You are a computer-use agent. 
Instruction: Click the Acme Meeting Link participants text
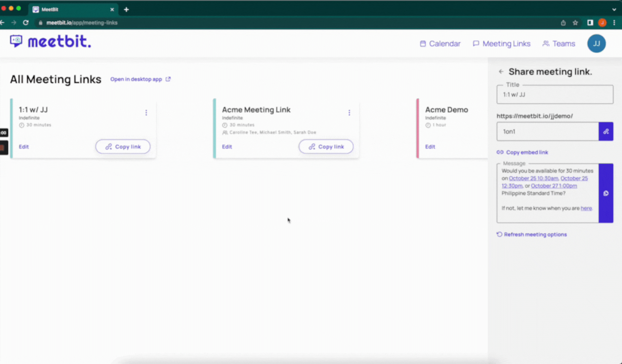pos(273,132)
